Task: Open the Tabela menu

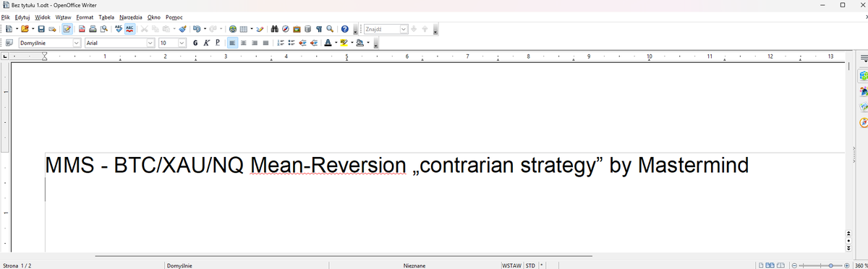Action: (x=106, y=17)
